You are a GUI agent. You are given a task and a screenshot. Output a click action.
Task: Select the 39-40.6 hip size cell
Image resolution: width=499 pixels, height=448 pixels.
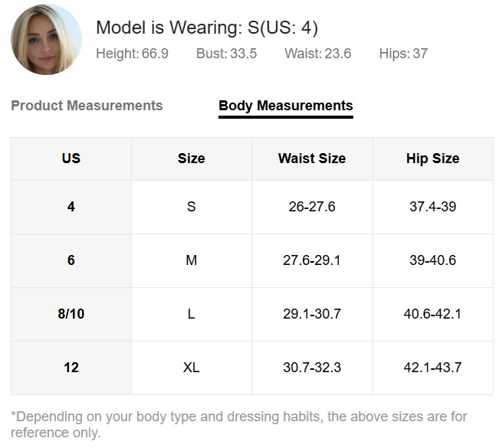[x=433, y=260]
